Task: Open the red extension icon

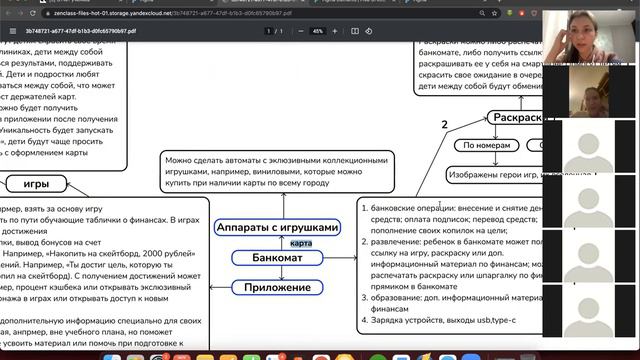Action: 522,13
